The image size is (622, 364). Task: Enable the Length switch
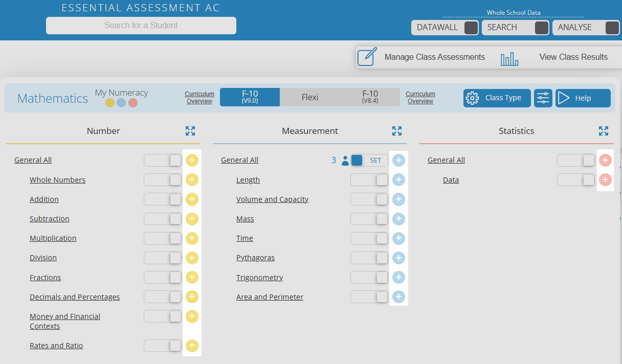(369, 179)
